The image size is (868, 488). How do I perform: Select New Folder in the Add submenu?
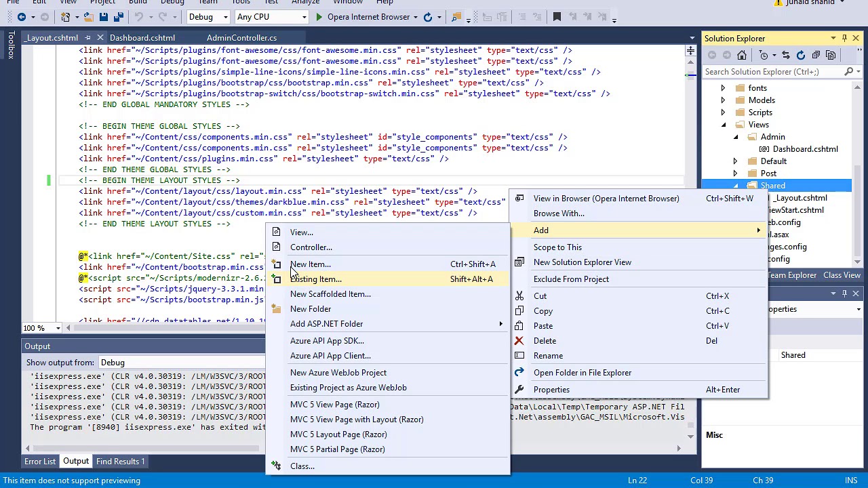[x=387, y=309]
